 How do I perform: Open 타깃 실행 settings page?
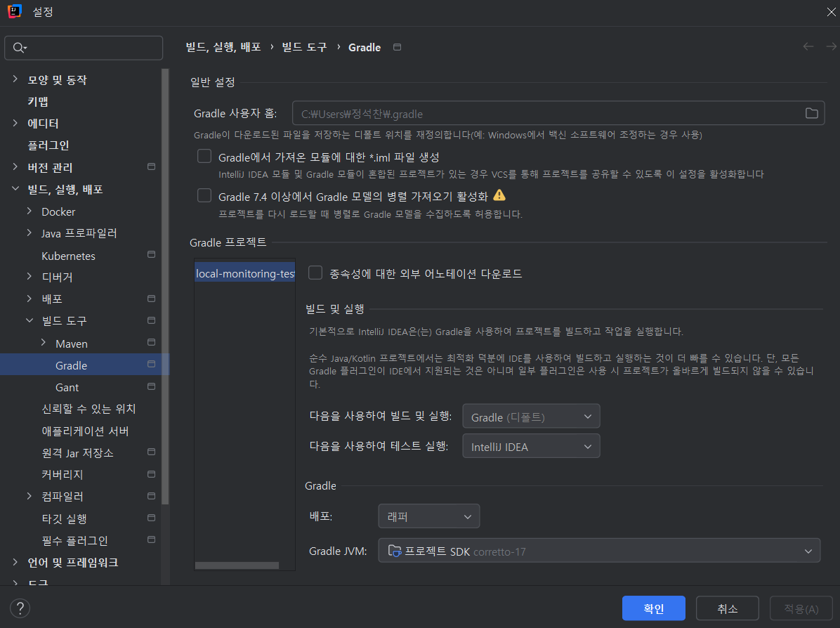tap(65, 518)
